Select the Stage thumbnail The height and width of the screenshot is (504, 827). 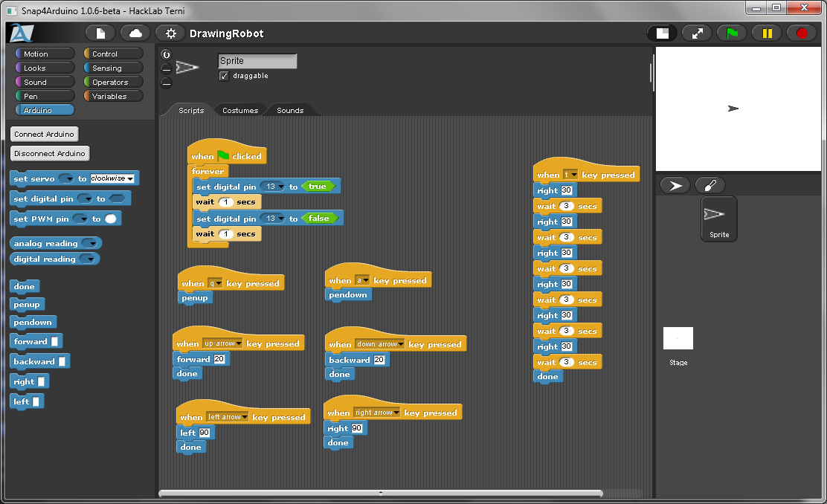click(678, 339)
